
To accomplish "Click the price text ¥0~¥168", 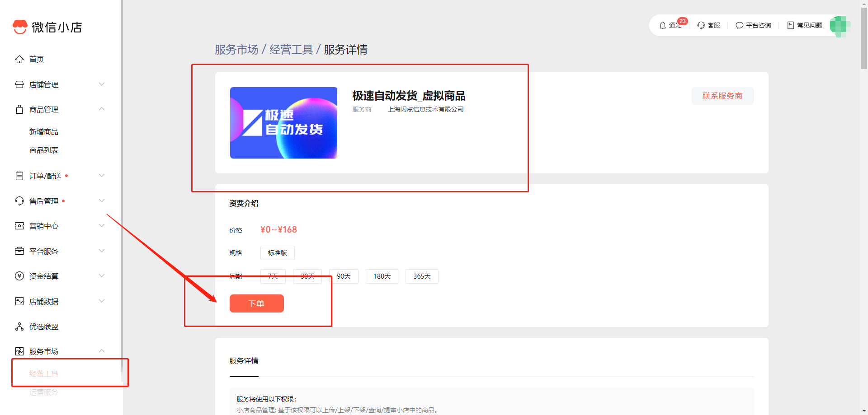I will [x=278, y=229].
